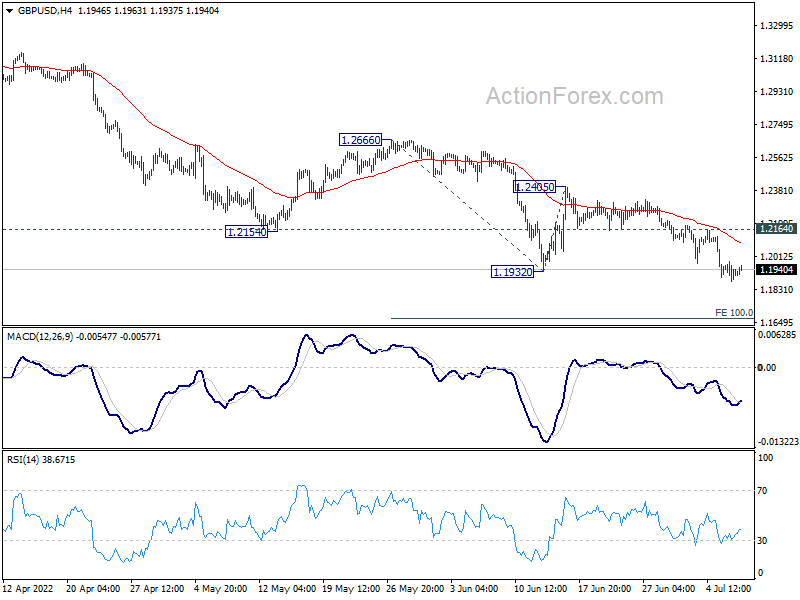Screen dimensions: 800x600
Task: Select the 4 Jul 12:00 time label
Action: 729,588
